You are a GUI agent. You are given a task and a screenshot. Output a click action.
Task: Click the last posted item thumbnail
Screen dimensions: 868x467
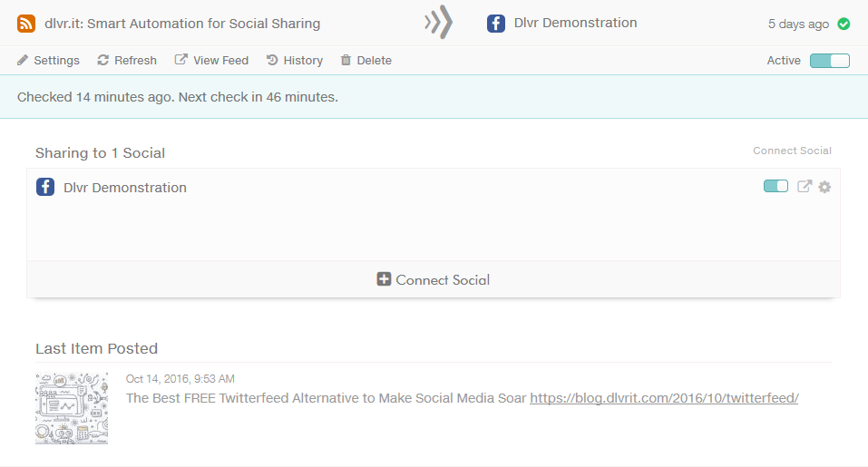[72, 408]
